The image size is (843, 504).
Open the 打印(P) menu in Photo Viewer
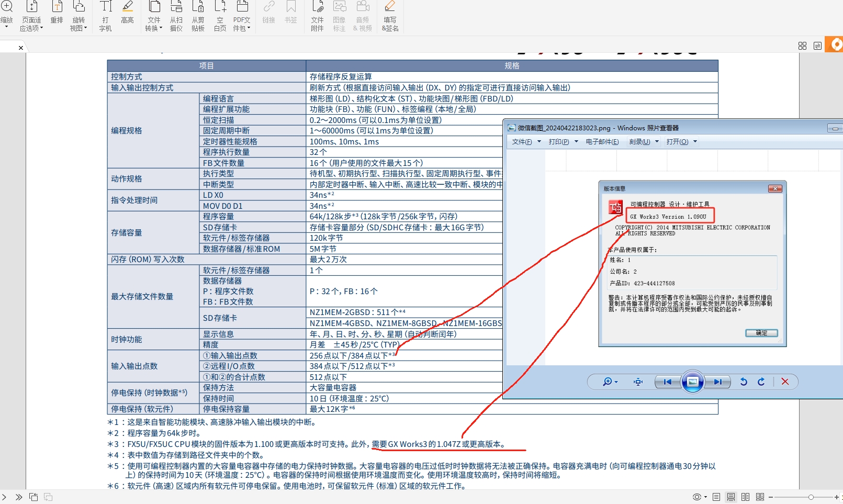563,142
